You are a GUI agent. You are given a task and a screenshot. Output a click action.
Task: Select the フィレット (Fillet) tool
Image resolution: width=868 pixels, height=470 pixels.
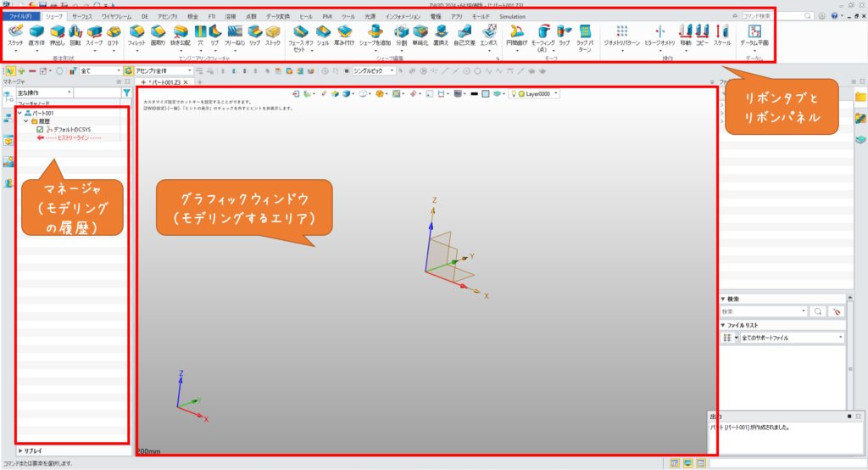click(136, 33)
